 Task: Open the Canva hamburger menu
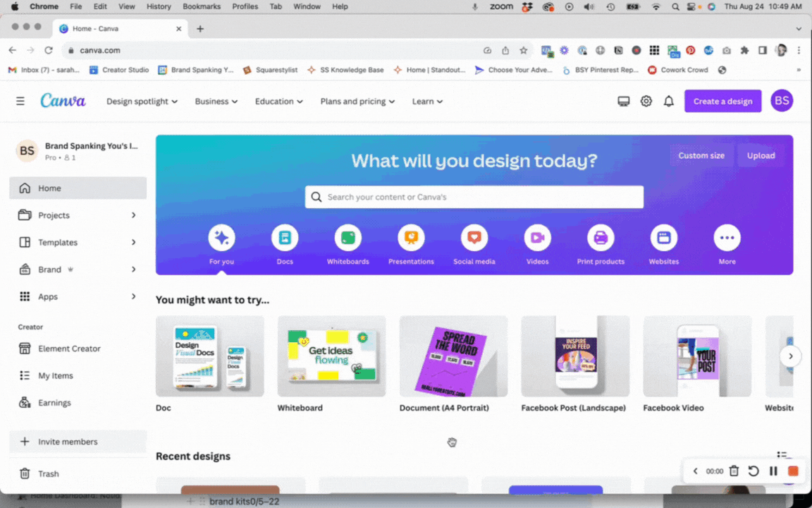pyautogui.click(x=20, y=101)
